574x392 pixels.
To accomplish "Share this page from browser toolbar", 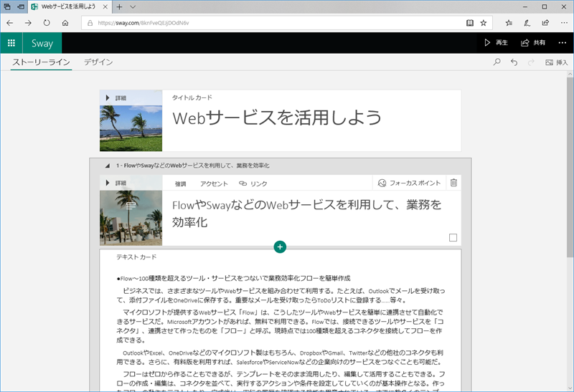I will (545, 23).
